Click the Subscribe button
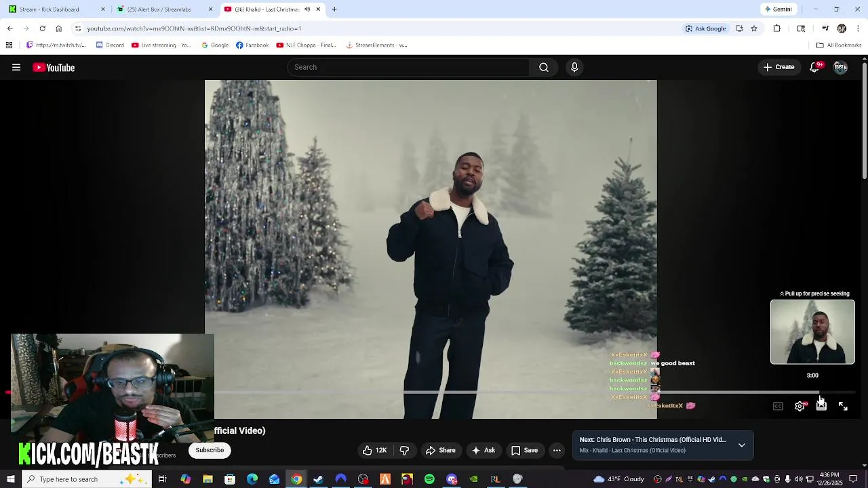Viewport: 868px width, 488px height. pos(210,450)
